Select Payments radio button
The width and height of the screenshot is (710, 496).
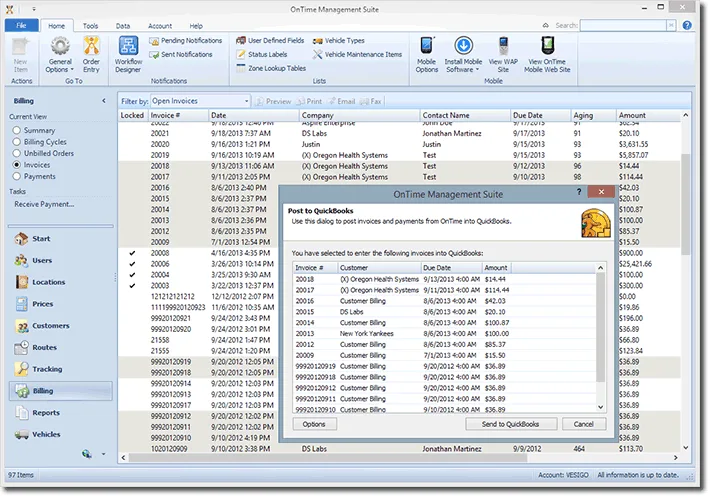[17, 177]
